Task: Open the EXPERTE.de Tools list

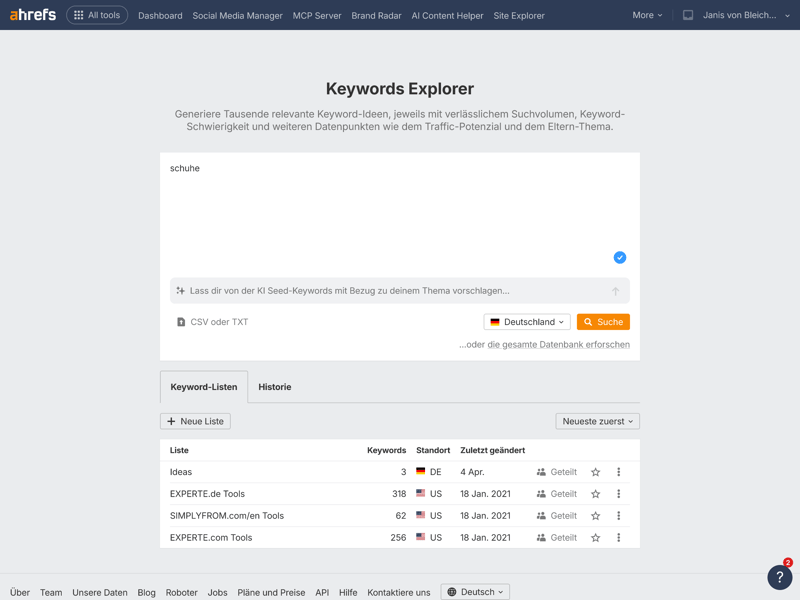Action: pos(207,494)
